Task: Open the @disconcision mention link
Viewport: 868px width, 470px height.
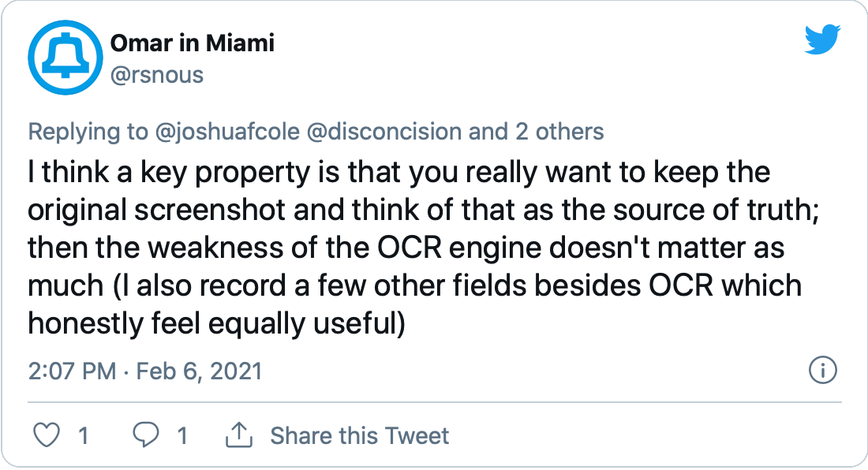Action: pos(384,132)
